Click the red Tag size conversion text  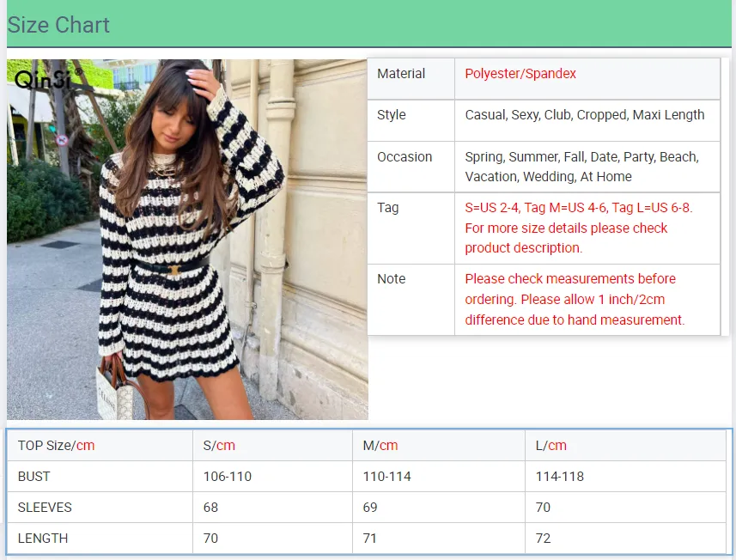(578, 228)
